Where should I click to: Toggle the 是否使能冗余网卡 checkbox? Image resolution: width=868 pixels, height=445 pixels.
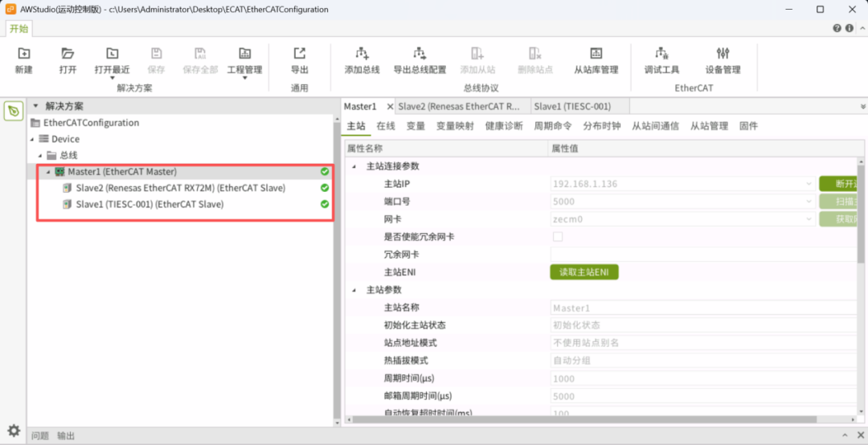click(x=558, y=237)
